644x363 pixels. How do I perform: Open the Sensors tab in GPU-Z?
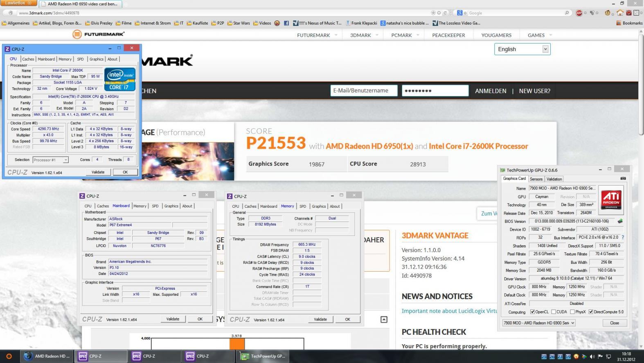coord(536,179)
